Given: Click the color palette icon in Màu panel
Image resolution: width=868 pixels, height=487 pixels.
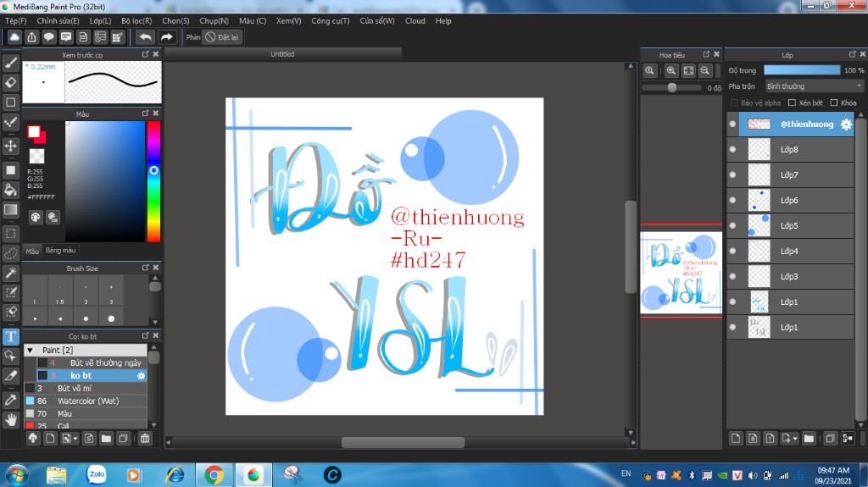Looking at the screenshot, I should pos(36,218).
